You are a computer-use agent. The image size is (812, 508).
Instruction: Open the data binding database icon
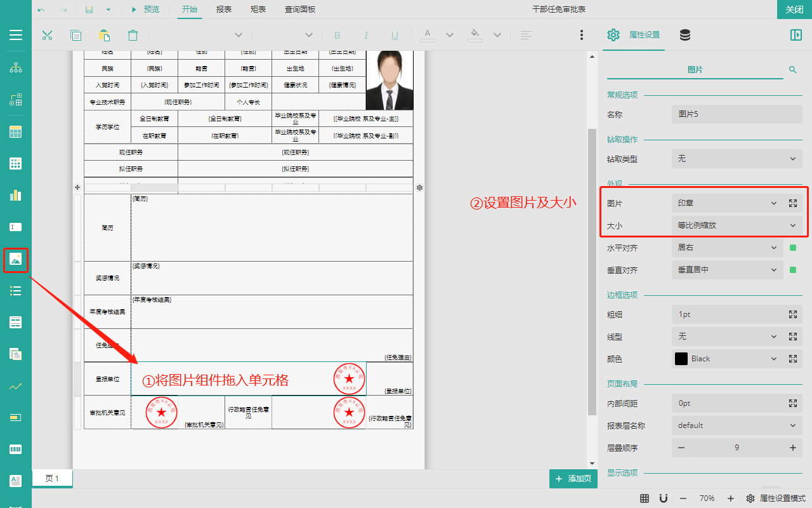[x=685, y=36]
